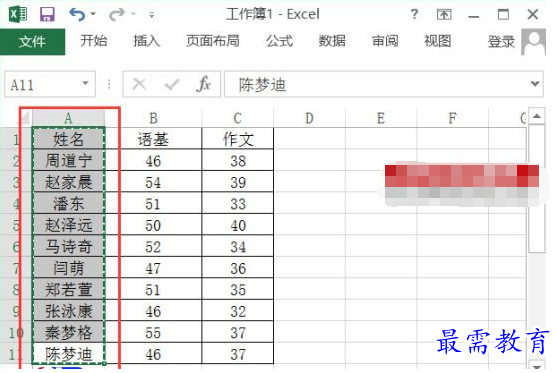Click the vertical scrollbar down arrow
This screenshot has height=373, width=558.
coord(537,366)
